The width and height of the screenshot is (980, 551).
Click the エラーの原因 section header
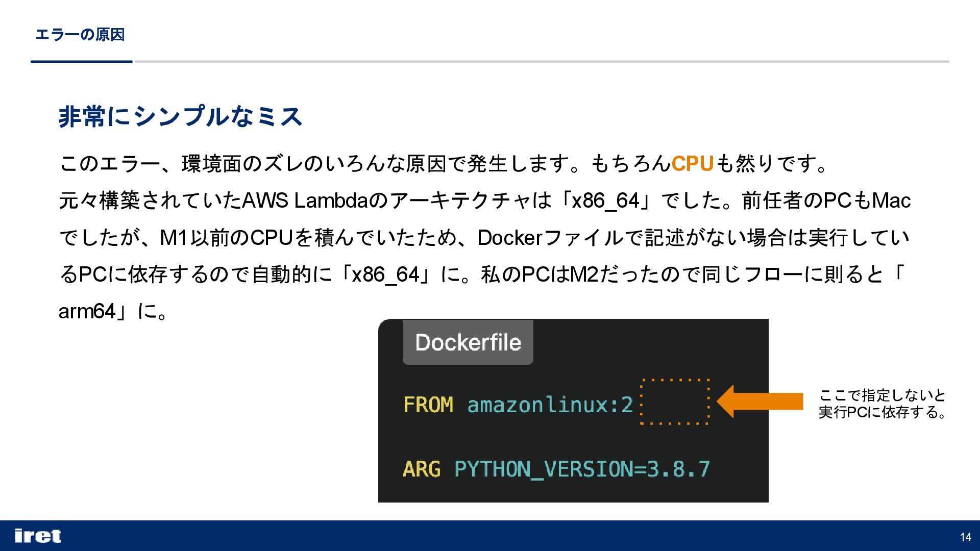tap(80, 35)
